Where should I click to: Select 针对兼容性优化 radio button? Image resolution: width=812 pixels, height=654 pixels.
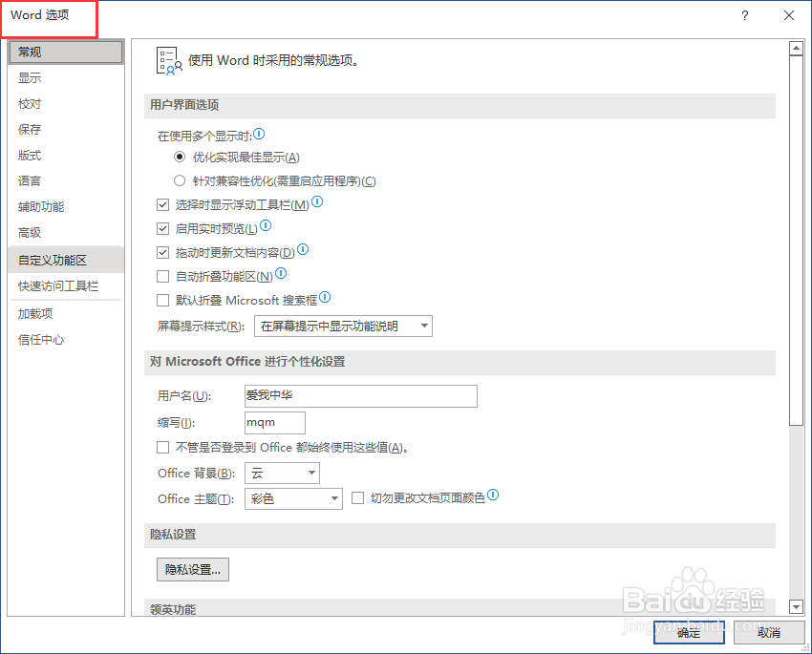[x=180, y=180]
